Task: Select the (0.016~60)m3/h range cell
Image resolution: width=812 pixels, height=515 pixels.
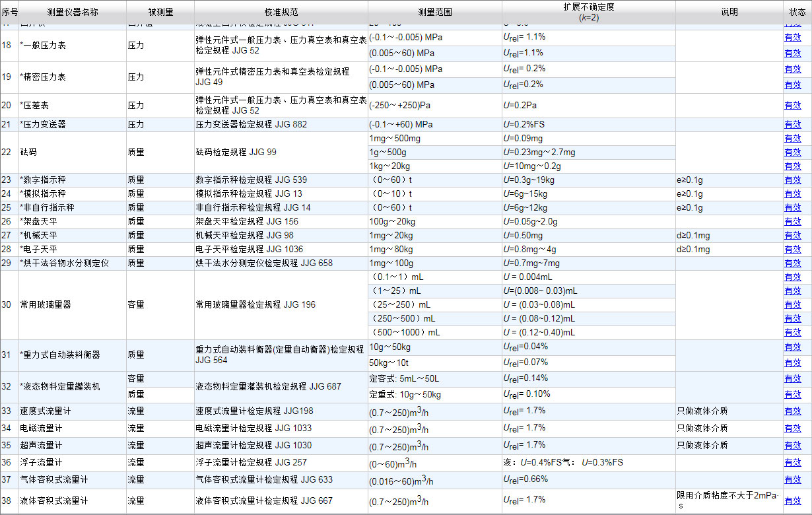Action: click(x=435, y=480)
